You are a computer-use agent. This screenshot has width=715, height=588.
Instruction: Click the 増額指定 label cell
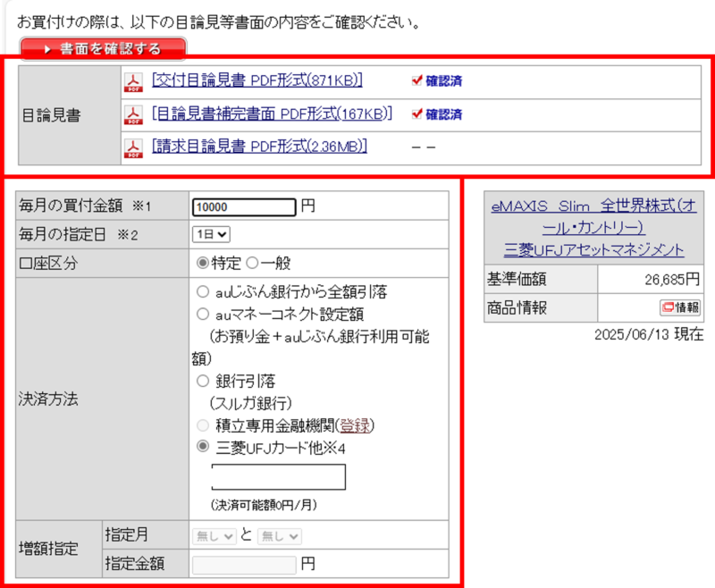tap(59, 549)
